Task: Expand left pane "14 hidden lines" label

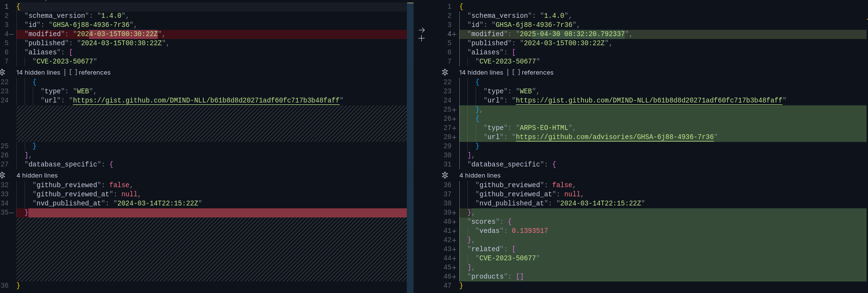Action: click(38, 73)
